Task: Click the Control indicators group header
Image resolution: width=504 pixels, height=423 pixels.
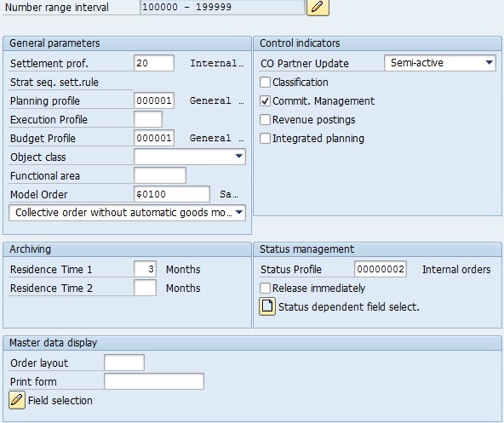Action: click(x=377, y=43)
